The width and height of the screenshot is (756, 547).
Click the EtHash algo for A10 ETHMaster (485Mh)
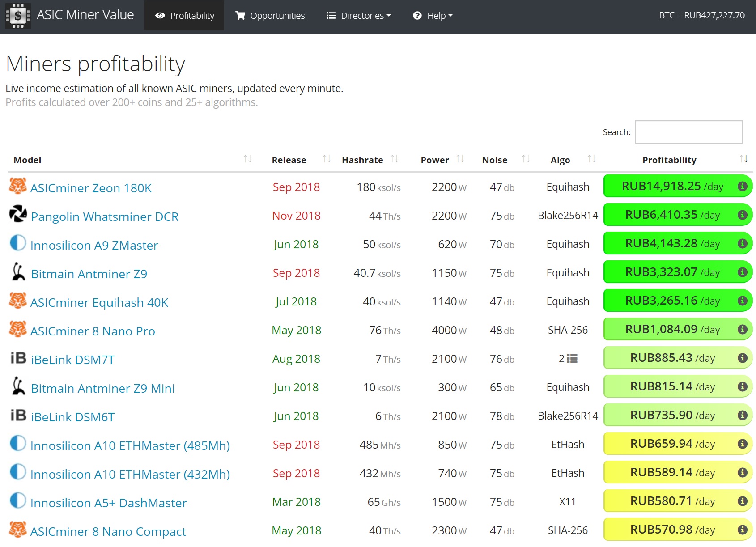click(x=568, y=445)
